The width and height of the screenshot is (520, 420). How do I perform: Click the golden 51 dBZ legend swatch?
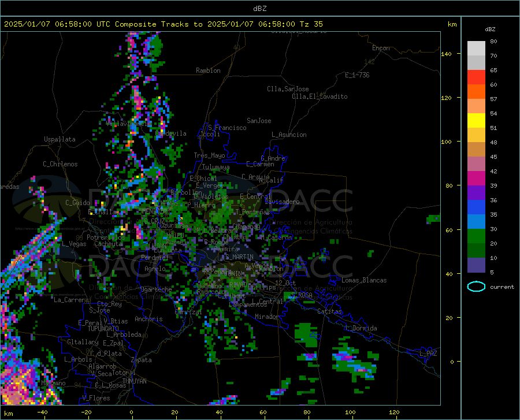point(476,135)
